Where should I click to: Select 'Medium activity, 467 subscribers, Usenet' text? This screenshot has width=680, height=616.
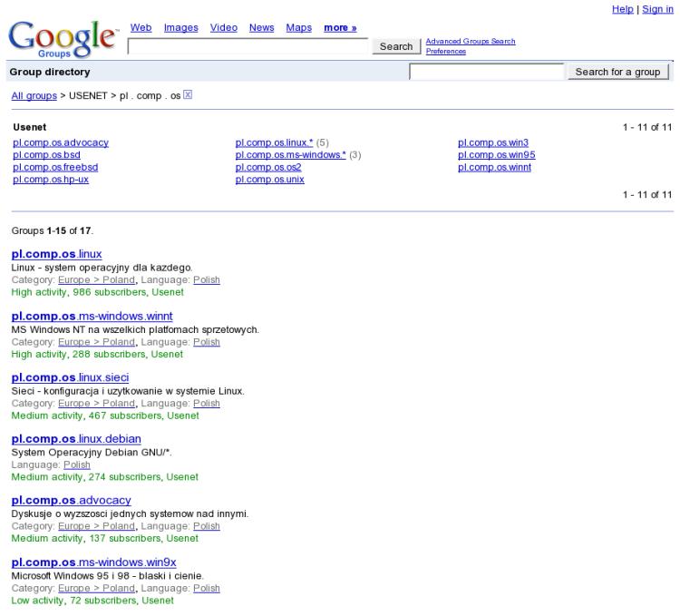pos(105,416)
